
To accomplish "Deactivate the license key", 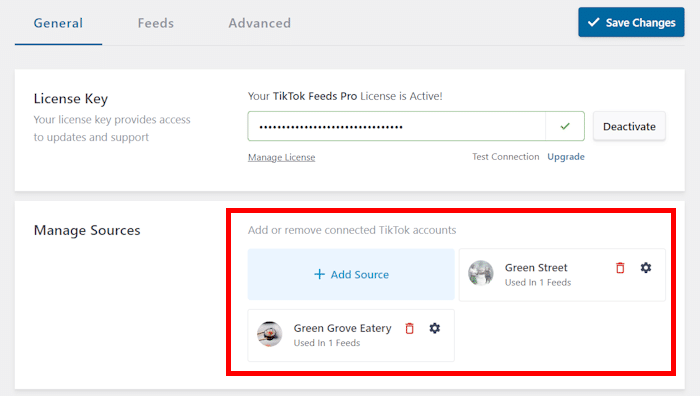I will (x=629, y=126).
